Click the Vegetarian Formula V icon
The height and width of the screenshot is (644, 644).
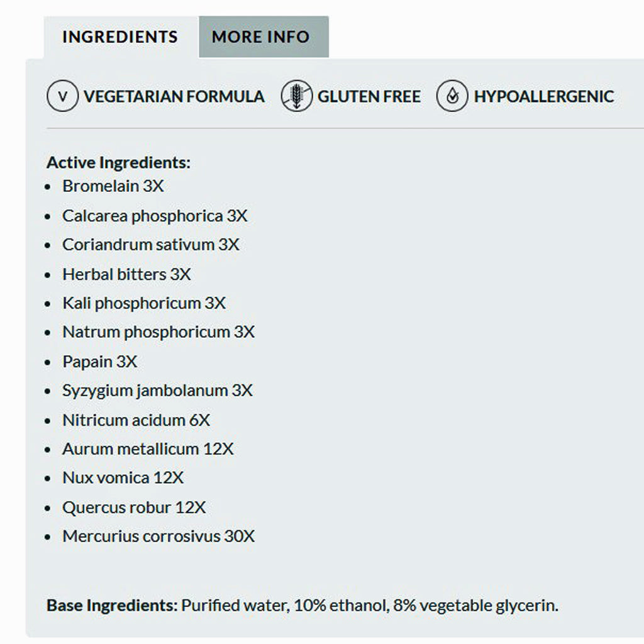pyautogui.click(x=62, y=97)
